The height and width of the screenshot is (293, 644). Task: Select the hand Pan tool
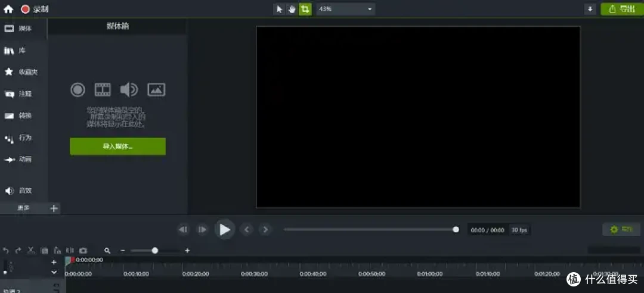(292, 9)
